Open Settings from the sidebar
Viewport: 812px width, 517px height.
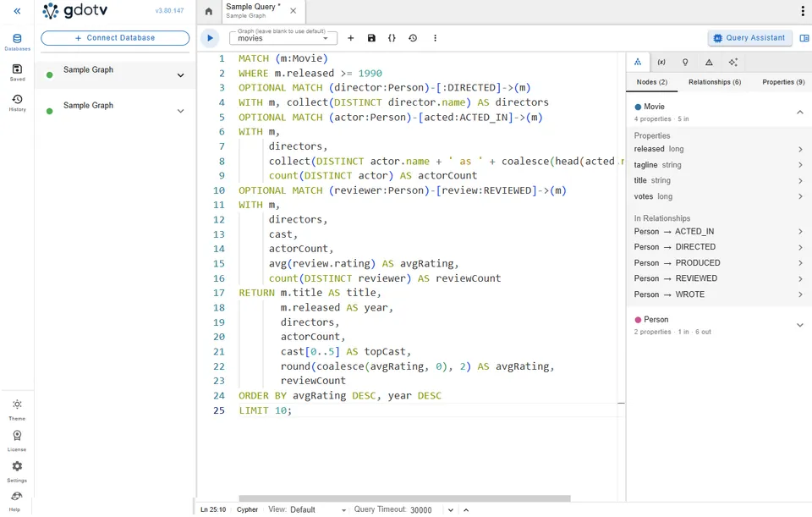click(x=17, y=471)
